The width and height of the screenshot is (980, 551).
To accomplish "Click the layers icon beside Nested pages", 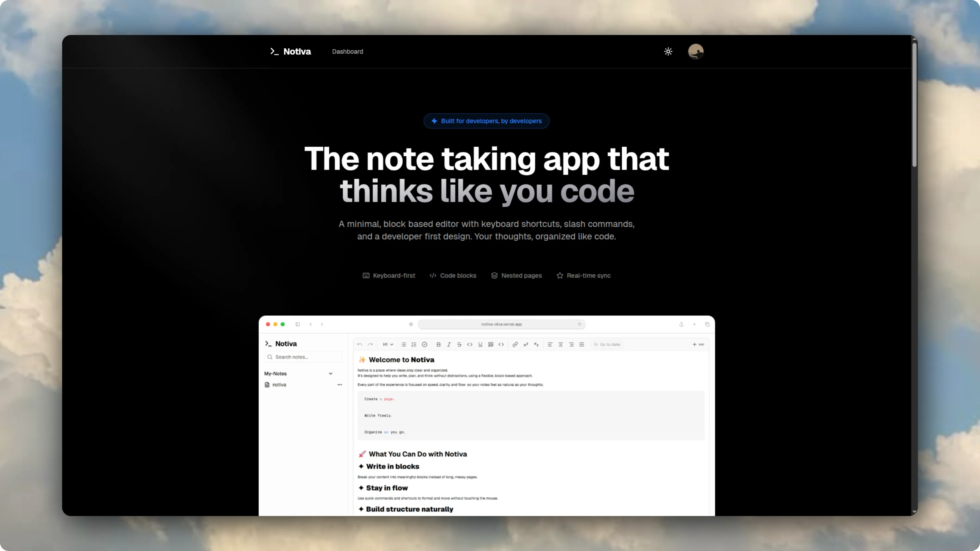I will point(494,275).
